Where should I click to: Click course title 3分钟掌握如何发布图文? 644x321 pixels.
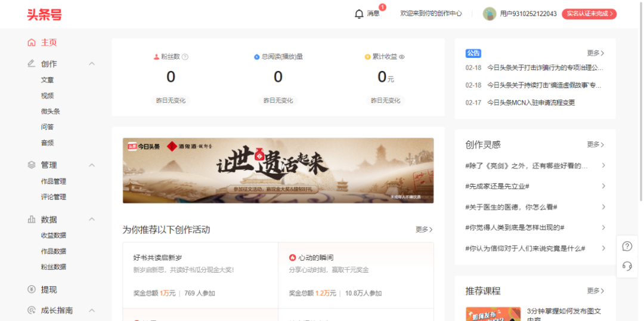(564, 315)
